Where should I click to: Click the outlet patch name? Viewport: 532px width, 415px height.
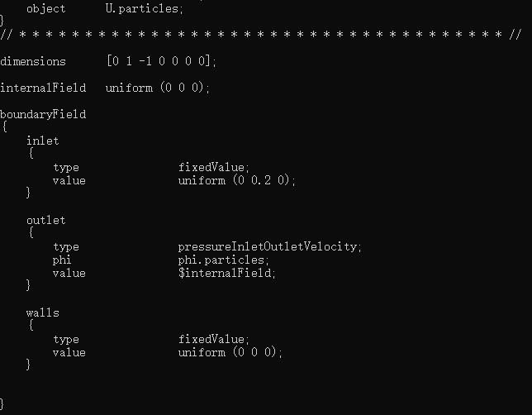click(x=45, y=220)
